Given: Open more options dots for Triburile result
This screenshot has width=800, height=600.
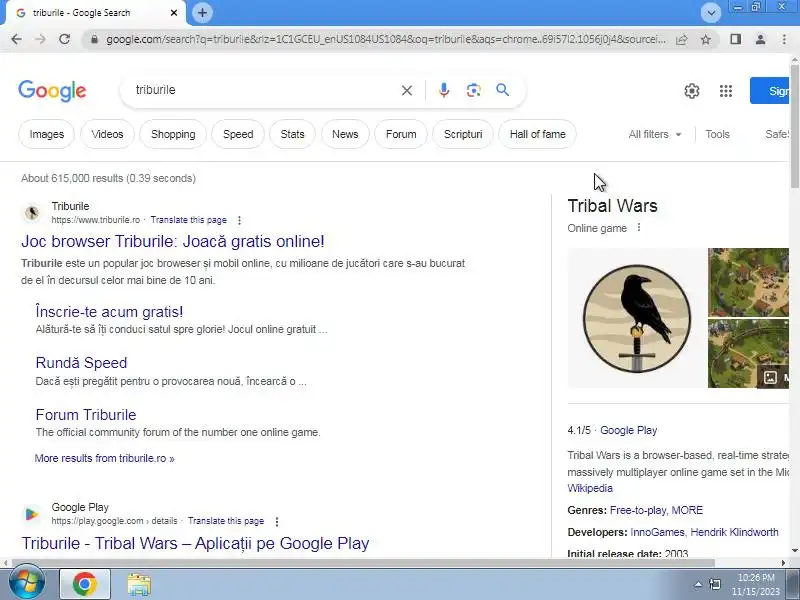Looking at the screenshot, I should pos(239,220).
